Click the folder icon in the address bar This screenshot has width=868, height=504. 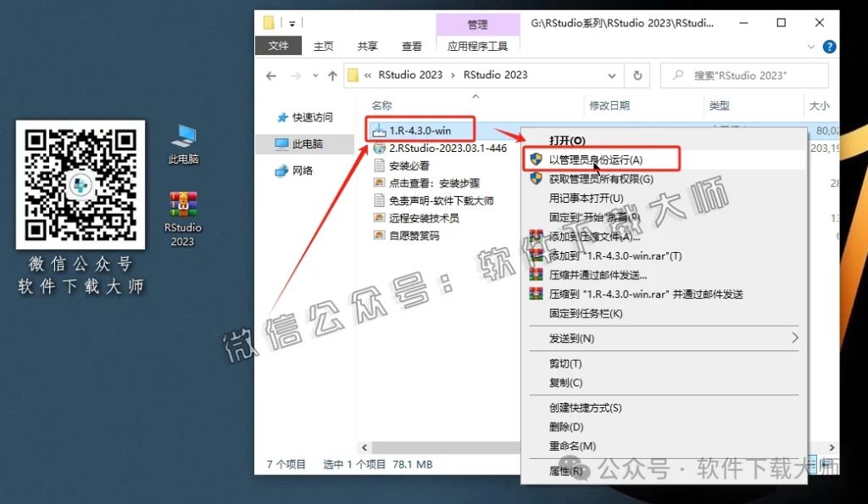pyautogui.click(x=354, y=75)
